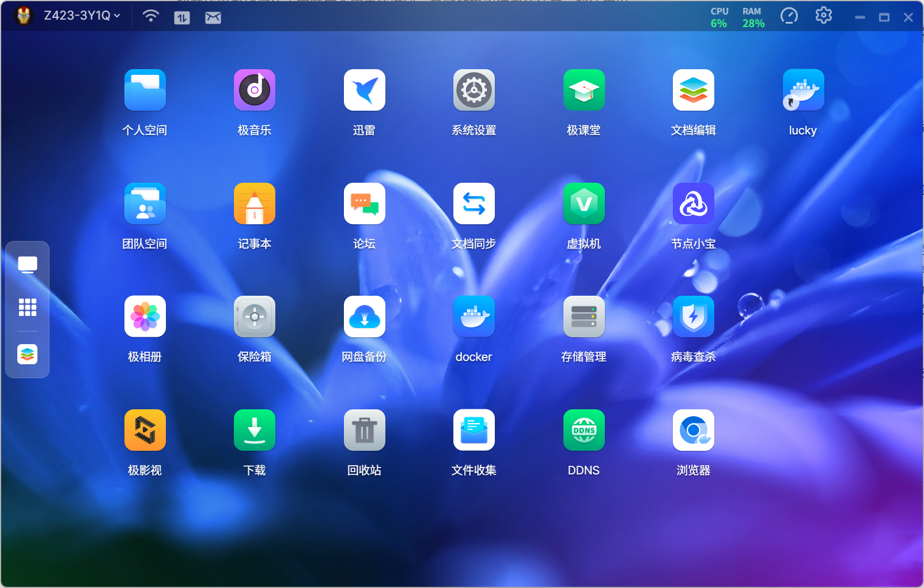Switch to desktop view in side dock
This screenshot has height=588, width=924.
(x=28, y=265)
